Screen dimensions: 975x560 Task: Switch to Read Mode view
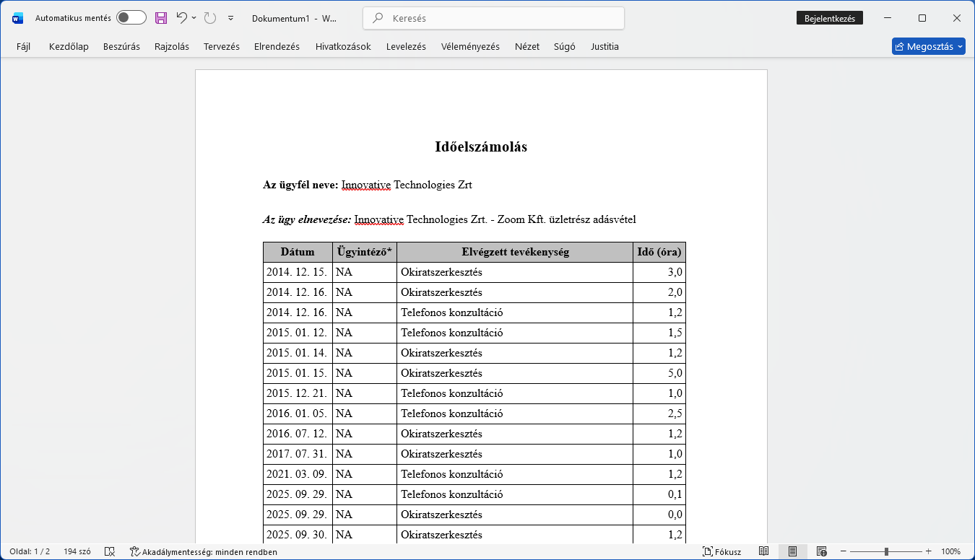(x=764, y=551)
